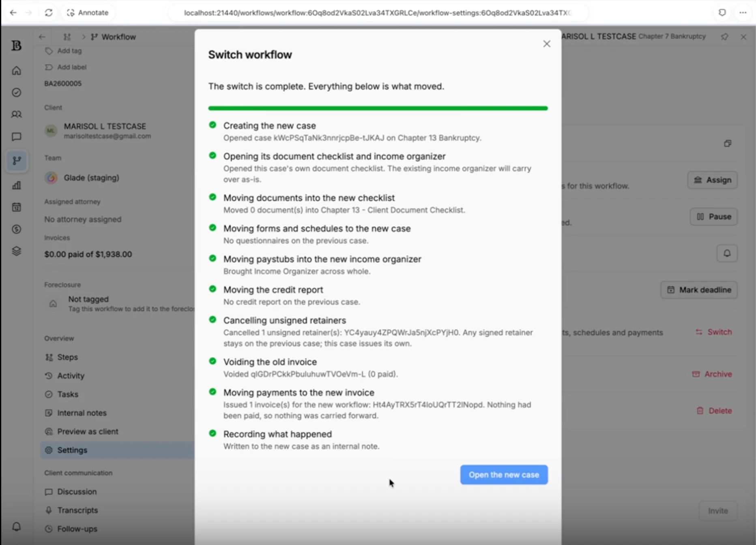756x545 pixels.
Task: Close the Switch workflow dialog
Action: click(547, 44)
